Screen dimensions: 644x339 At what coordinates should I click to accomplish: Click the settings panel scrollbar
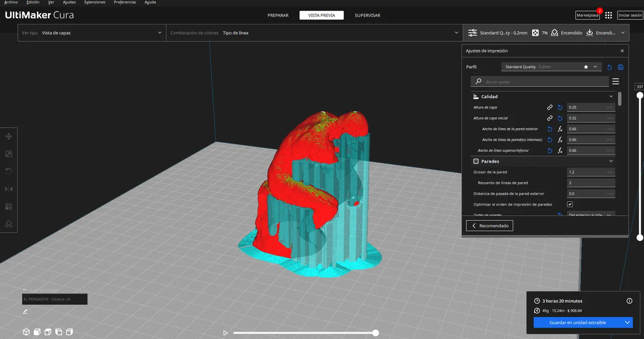619,99
